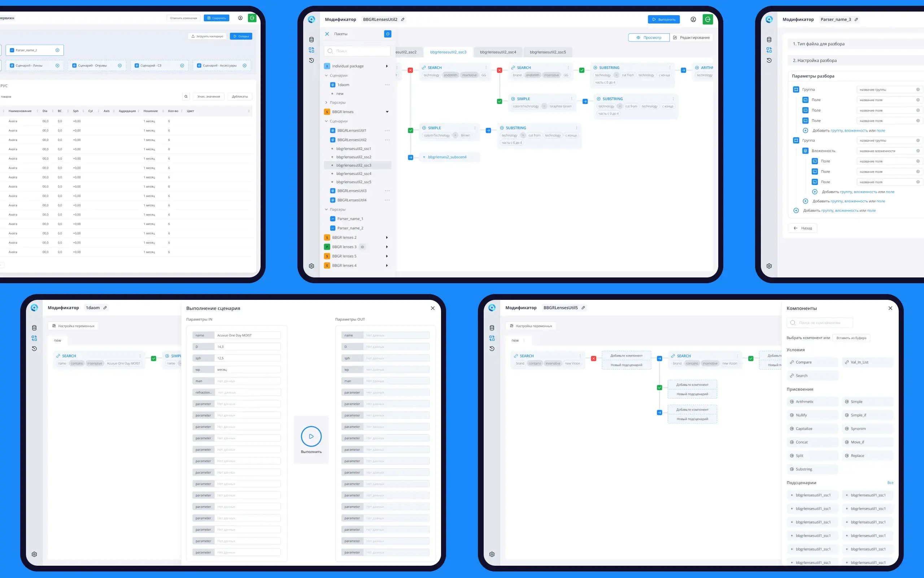
Task: Collapse the BBGR lenses package arrow
Action: (x=387, y=112)
